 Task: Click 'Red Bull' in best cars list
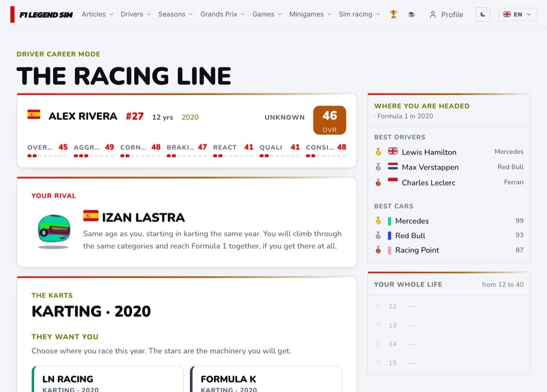pyautogui.click(x=410, y=235)
